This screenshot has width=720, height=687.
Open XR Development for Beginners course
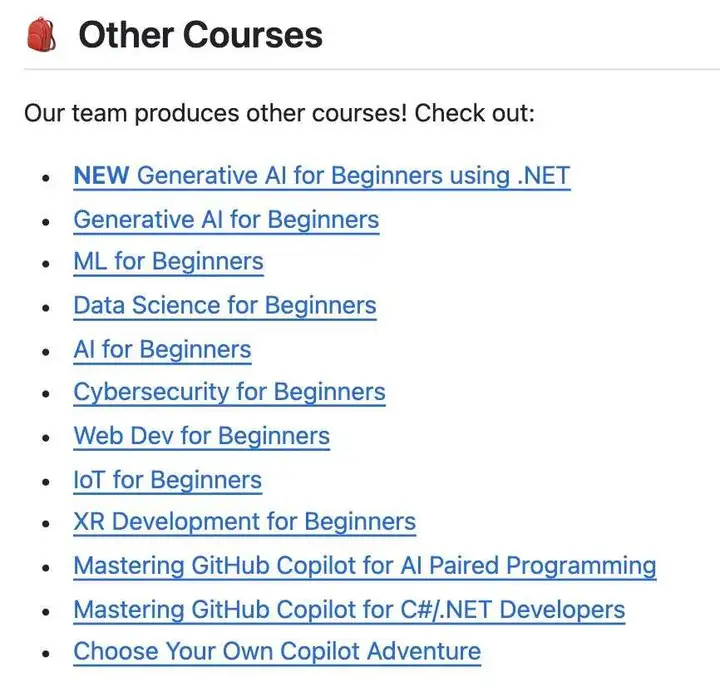point(245,522)
